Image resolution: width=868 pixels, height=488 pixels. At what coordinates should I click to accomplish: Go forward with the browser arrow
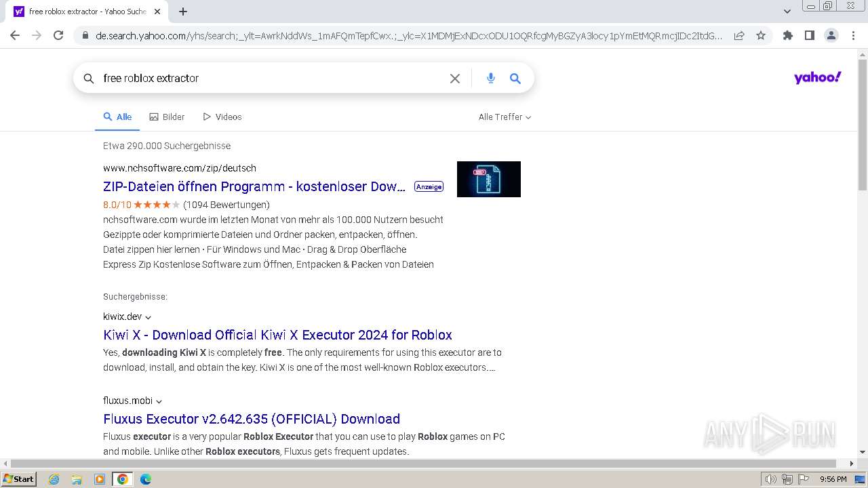pos(37,35)
